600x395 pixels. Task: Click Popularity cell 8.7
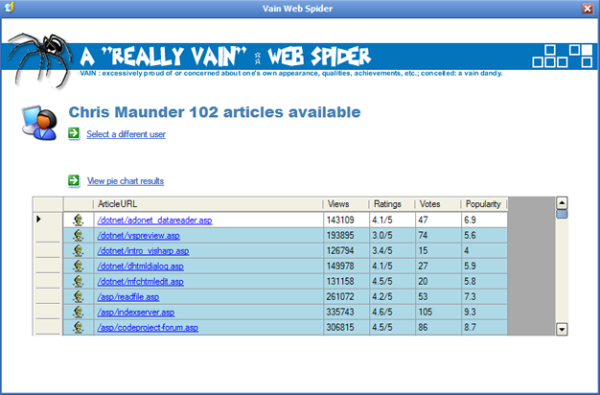click(x=484, y=327)
